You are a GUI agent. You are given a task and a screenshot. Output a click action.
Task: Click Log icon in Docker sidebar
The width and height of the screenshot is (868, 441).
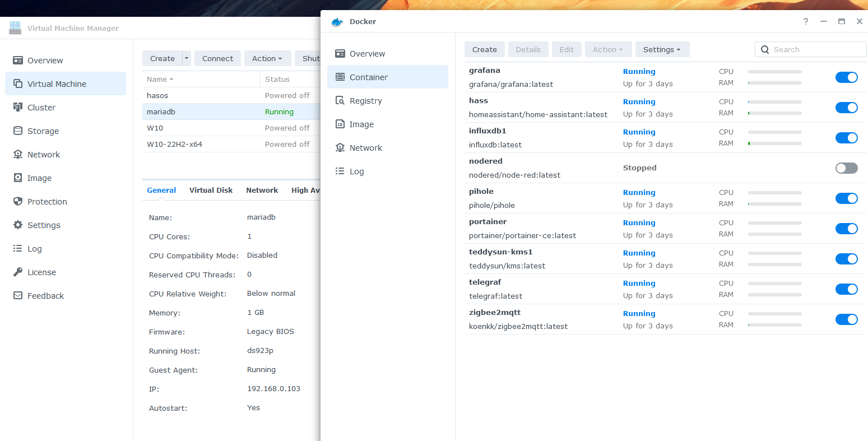click(340, 171)
